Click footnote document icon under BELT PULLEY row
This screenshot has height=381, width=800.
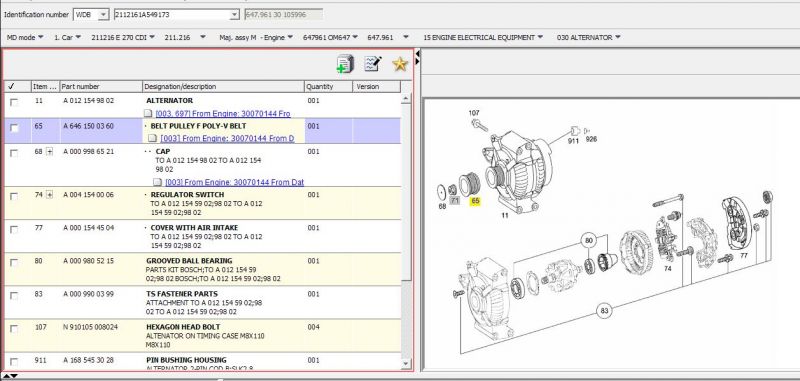point(153,138)
